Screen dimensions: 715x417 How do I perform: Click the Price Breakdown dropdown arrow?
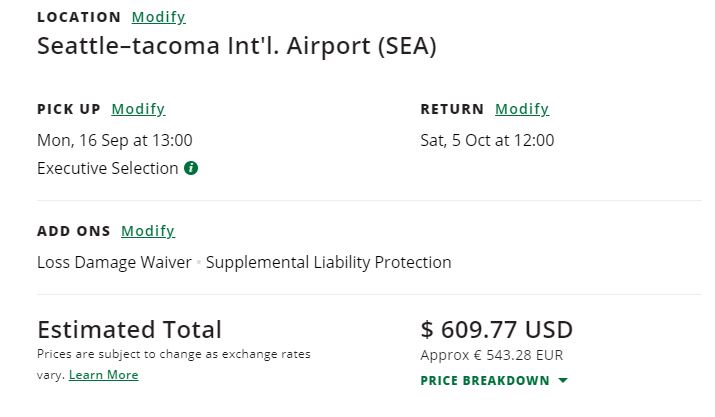[563, 381]
